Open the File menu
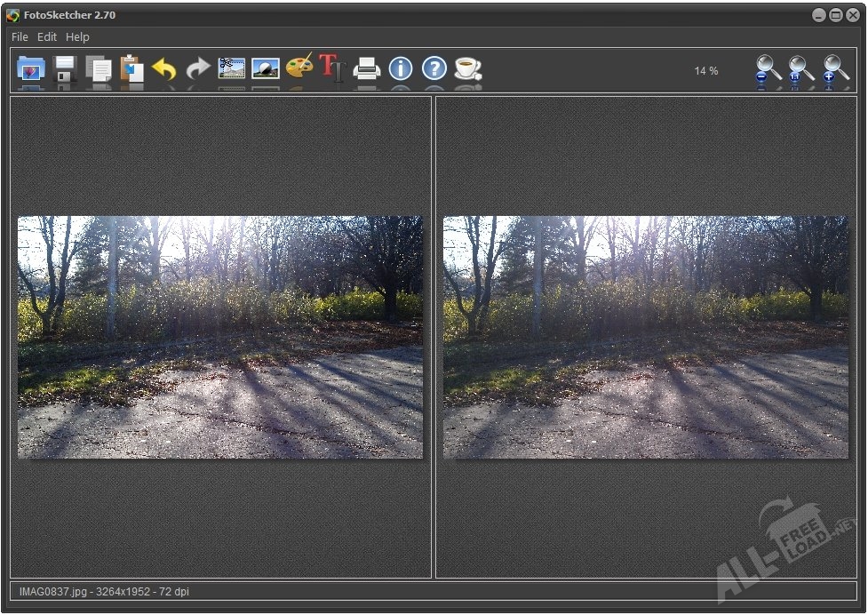 pyautogui.click(x=20, y=37)
